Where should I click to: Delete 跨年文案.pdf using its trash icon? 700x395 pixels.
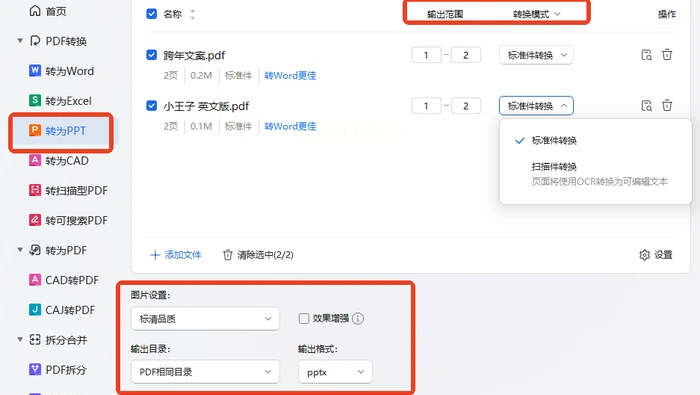(667, 54)
